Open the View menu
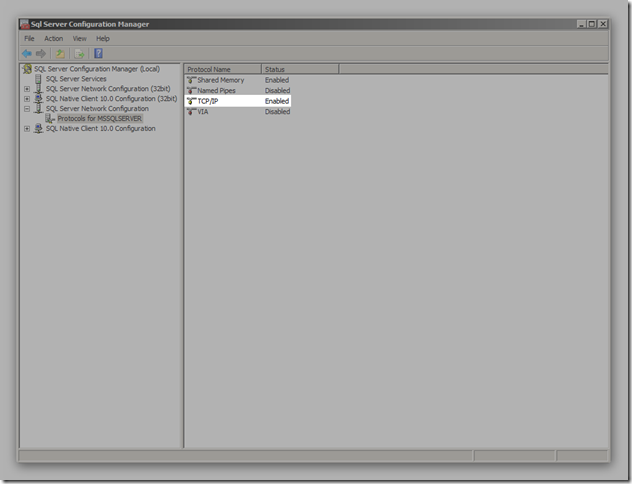 point(79,38)
